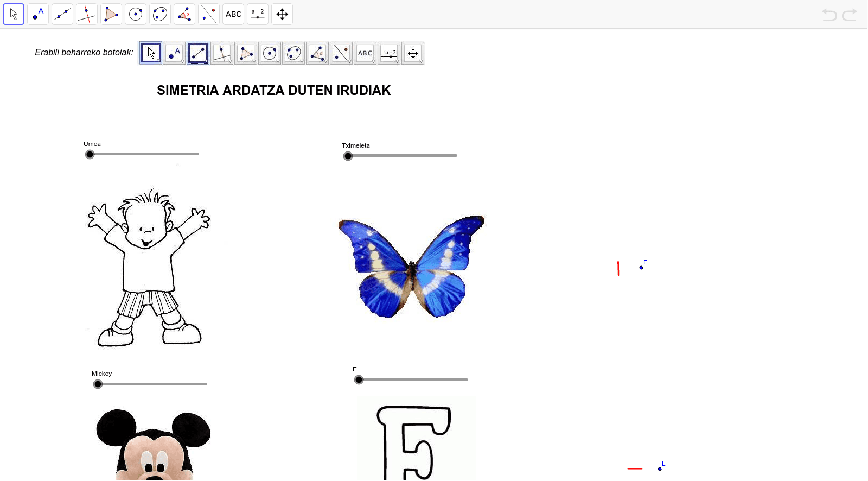Click the angle icon in the 'Erabili beharreko botoiak' image

click(x=317, y=53)
